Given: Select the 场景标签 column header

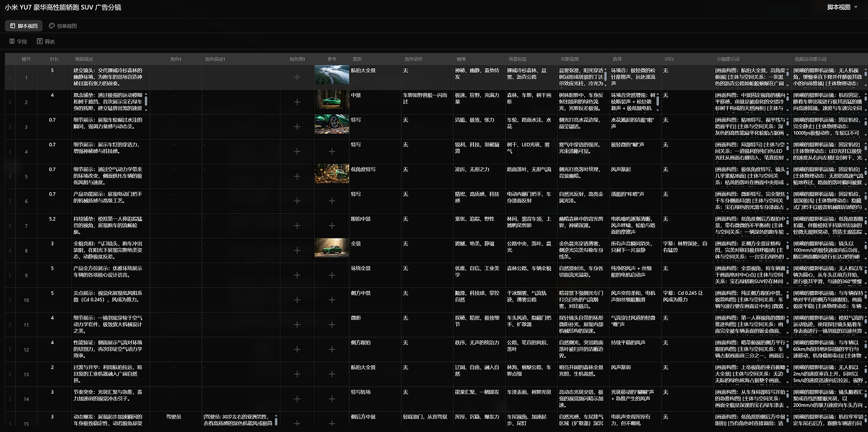Looking at the screenshot, I should pos(531,59).
